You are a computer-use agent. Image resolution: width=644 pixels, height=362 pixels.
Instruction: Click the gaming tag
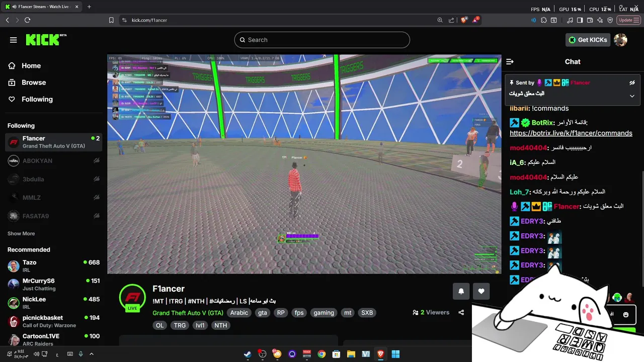click(x=324, y=313)
